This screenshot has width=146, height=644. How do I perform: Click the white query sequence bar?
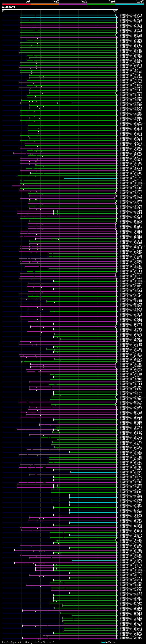(60, 10)
